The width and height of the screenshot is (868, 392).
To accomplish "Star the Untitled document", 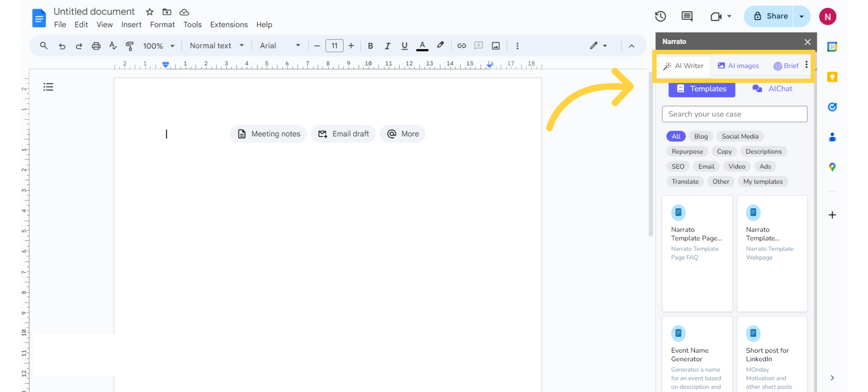I will click(x=150, y=12).
